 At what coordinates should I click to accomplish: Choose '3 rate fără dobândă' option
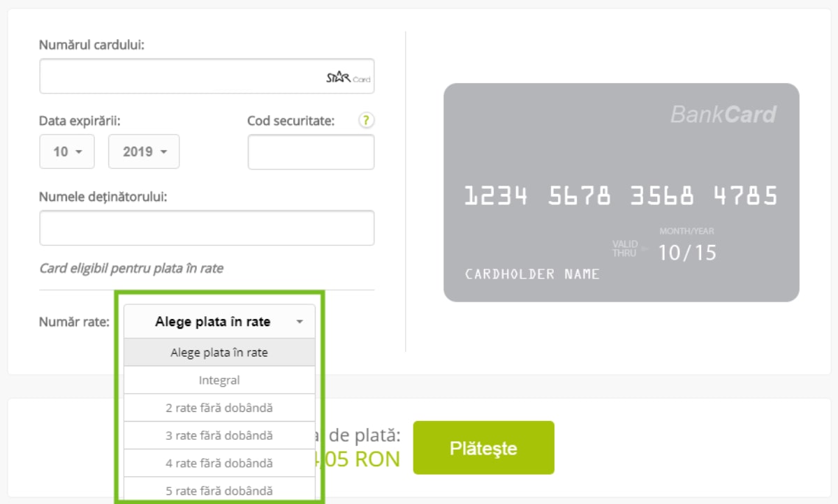pyautogui.click(x=219, y=436)
